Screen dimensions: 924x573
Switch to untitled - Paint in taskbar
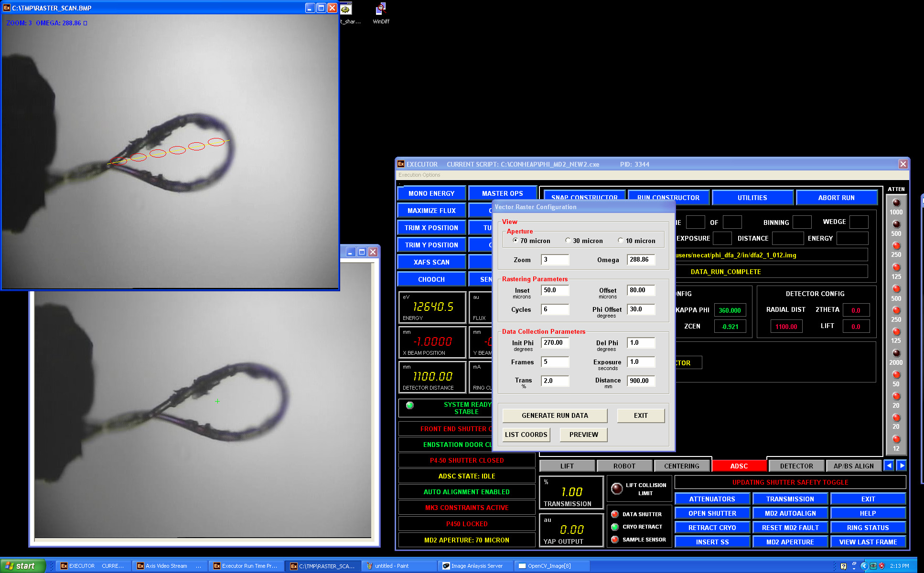pos(398,566)
